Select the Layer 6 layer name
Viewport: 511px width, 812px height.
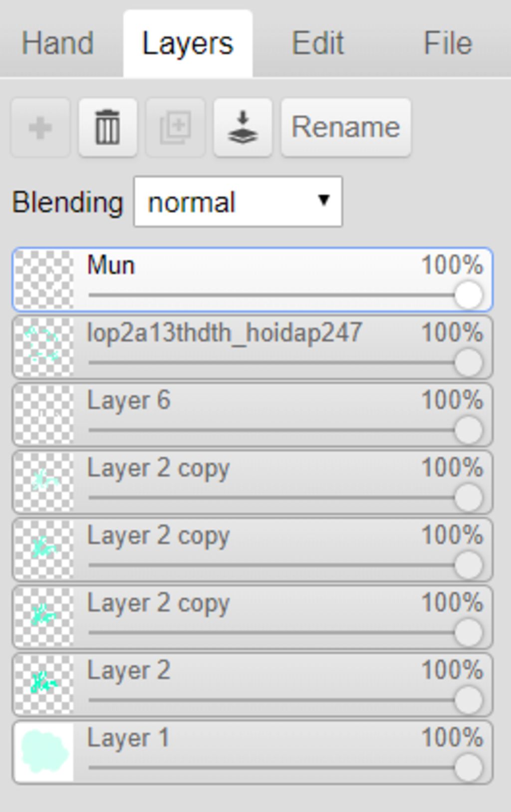pos(129,400)
